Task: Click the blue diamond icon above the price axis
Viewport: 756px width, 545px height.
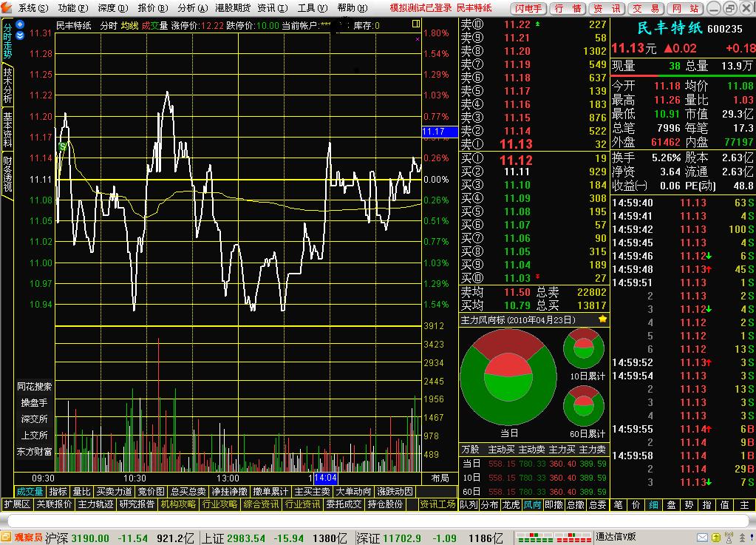Action: click(20, 24)
